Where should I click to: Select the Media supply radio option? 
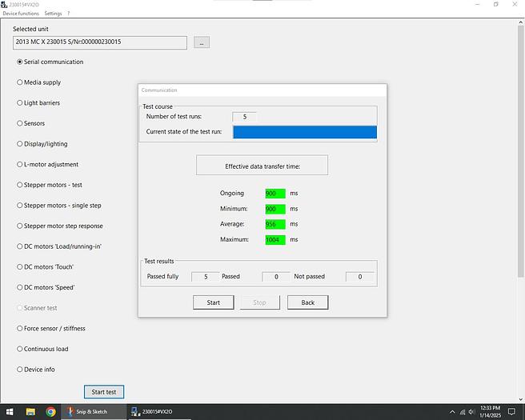point(20,82)
